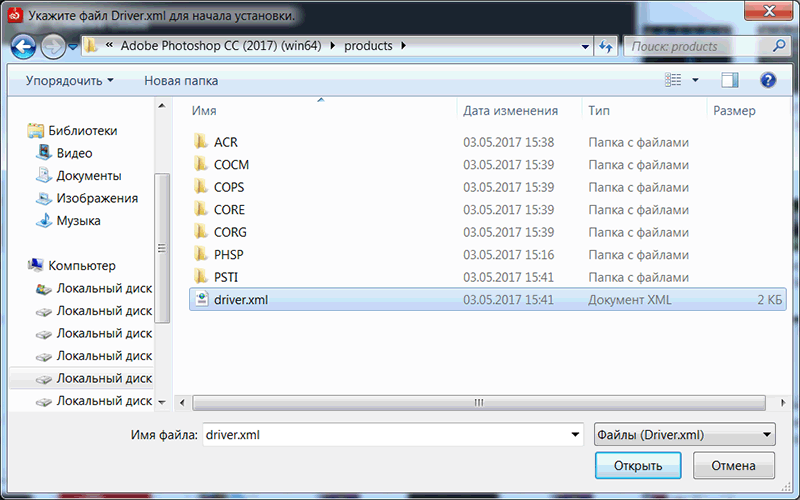
Task: Open 'Документы' library in navigation pane
Action: 89,176
